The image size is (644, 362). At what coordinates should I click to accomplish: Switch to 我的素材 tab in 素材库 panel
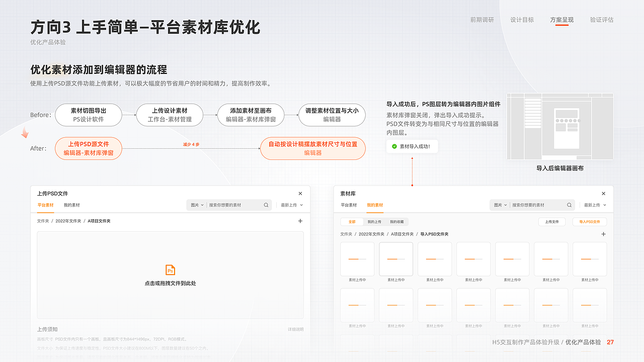[x=375, y=205]
